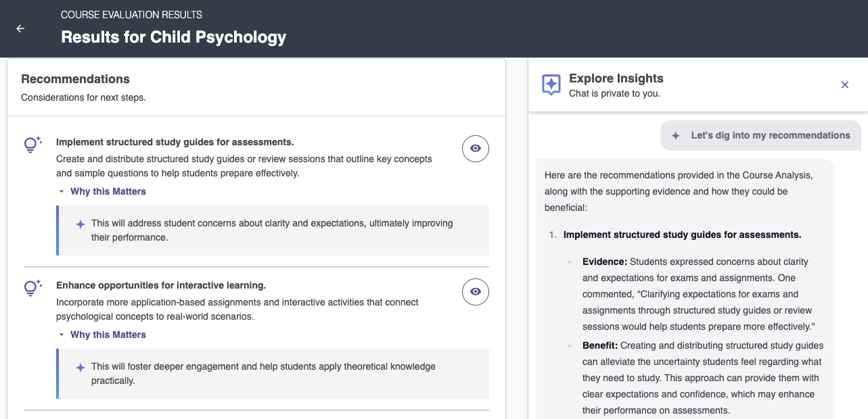Click the lightbulb icon beside structured study guides

(32, 145)
